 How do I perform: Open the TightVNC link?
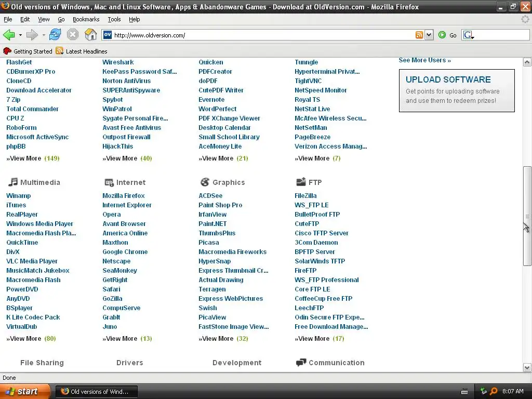308,81
